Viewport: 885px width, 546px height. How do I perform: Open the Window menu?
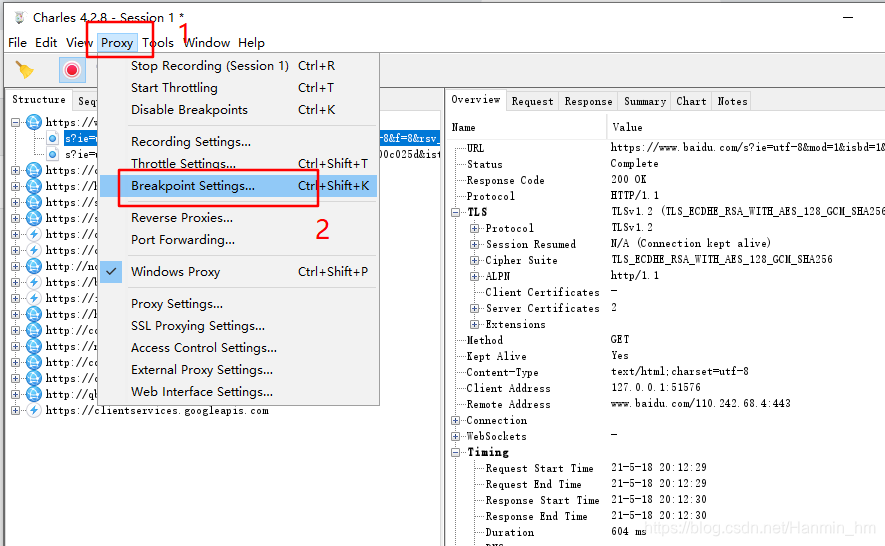coord(207,43)
